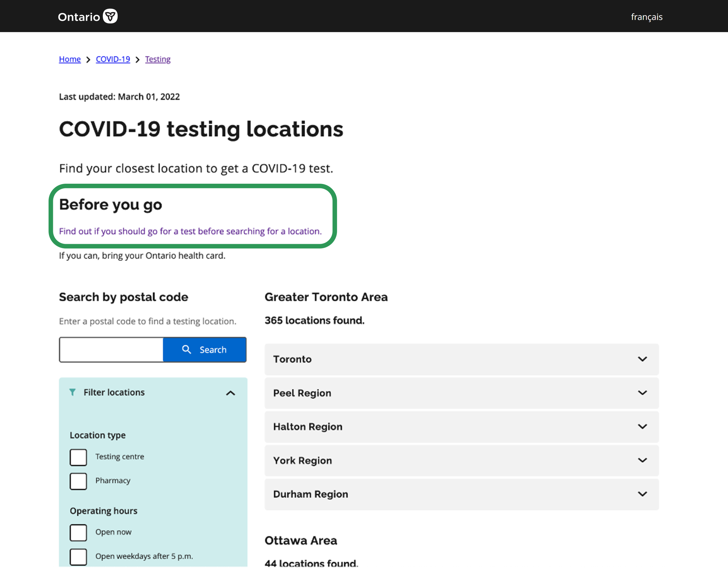Click the 'Before you go' heading

(x=110, y=205)
